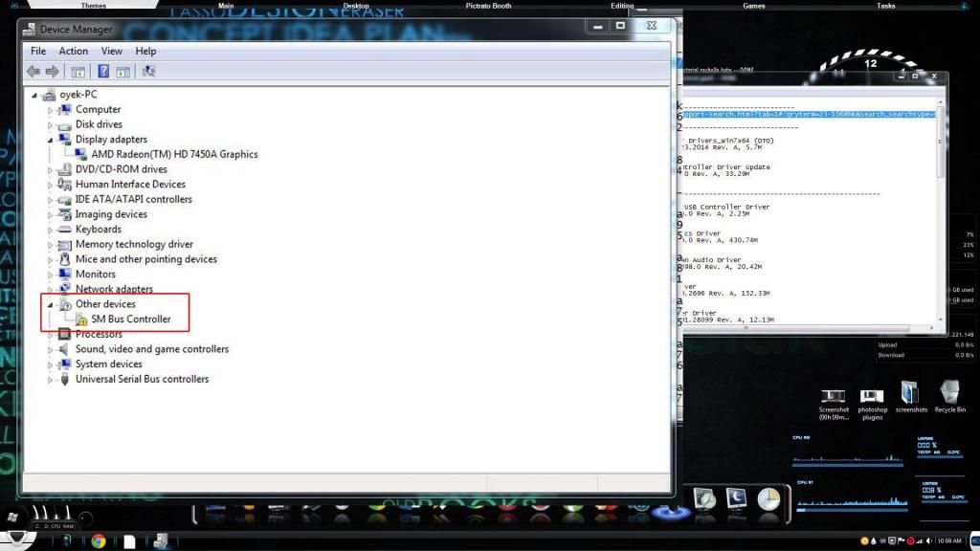This screenshot has width=980, height=551.
Task: Click the Chrome icon in the taskbar
Action: point(99,541)
